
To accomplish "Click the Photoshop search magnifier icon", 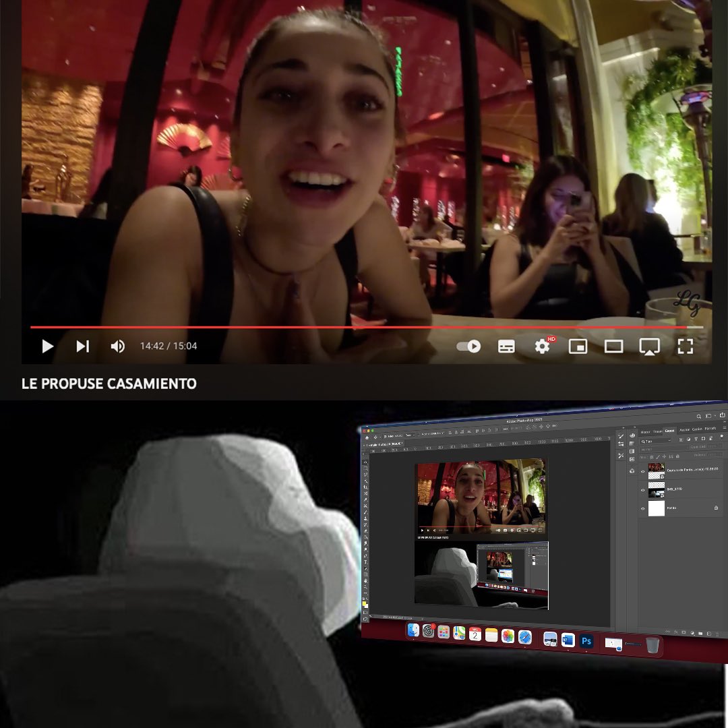I will [x=699, y=417].
